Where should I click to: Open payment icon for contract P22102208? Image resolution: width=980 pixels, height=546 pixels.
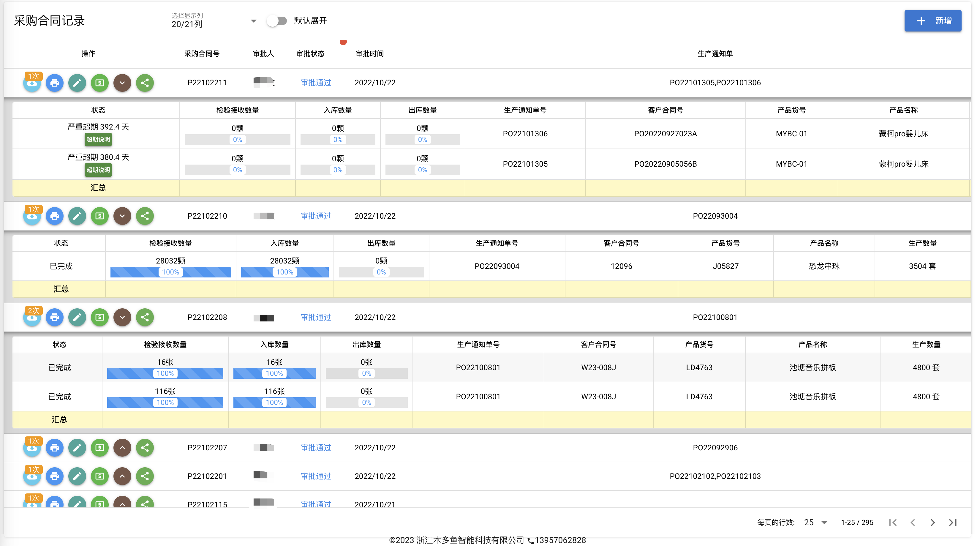click(x=100, y=317)
